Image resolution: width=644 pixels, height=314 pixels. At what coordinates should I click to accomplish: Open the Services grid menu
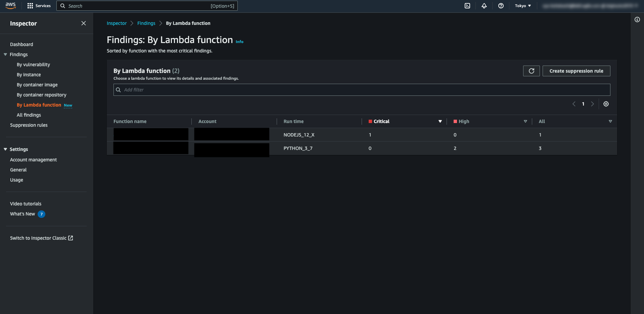click(30, 6)
